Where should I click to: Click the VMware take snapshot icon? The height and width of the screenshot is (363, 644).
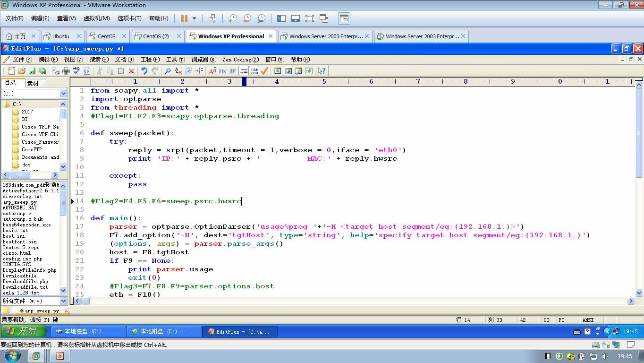point(233,18)
